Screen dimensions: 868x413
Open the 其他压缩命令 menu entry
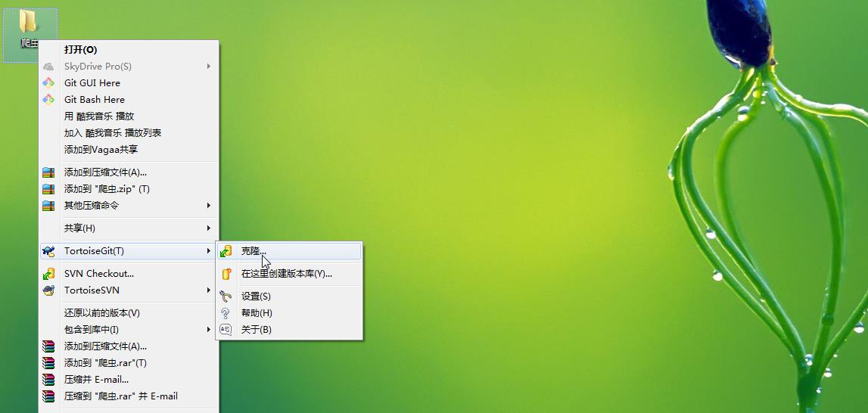129,206
